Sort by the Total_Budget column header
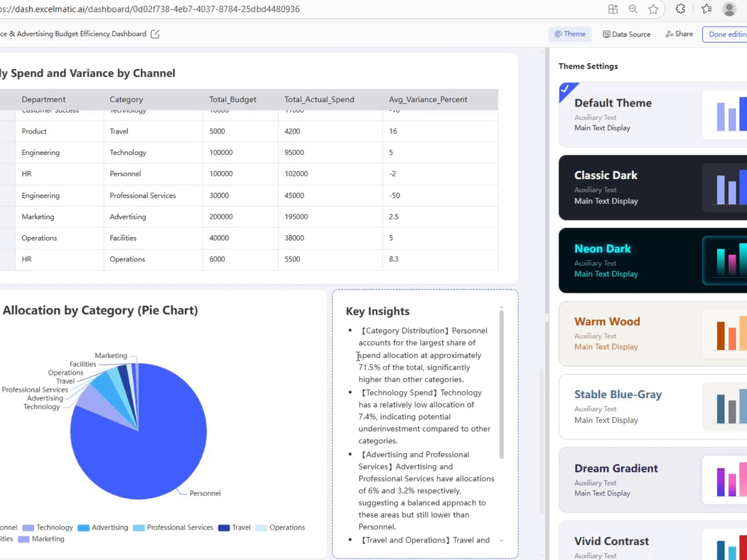Screen dimensions: 747x560 tap(233, 100)
